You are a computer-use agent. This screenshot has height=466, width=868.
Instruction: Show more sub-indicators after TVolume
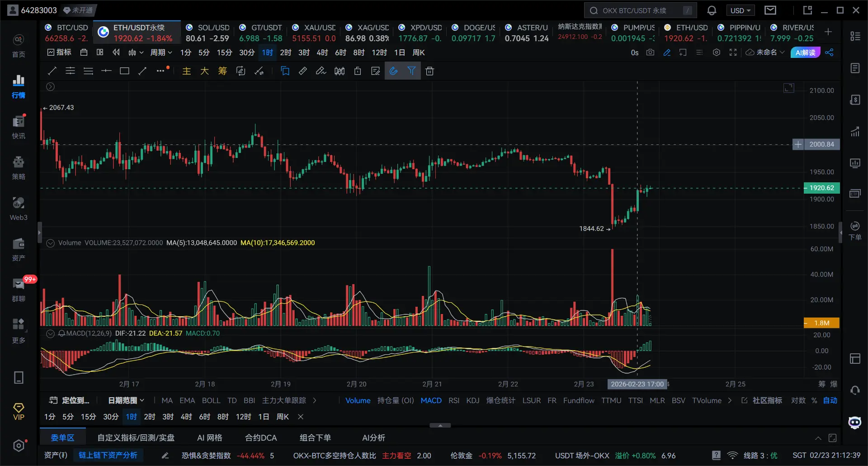point(730,400)
